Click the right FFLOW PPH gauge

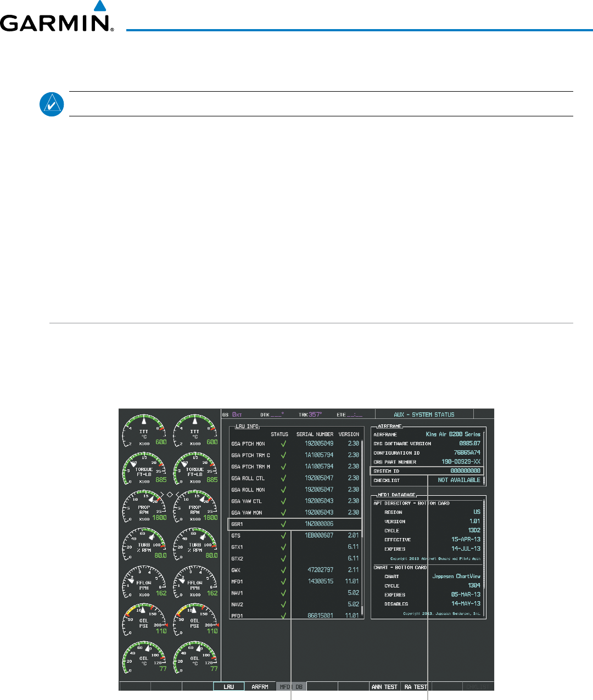point(195,581)
